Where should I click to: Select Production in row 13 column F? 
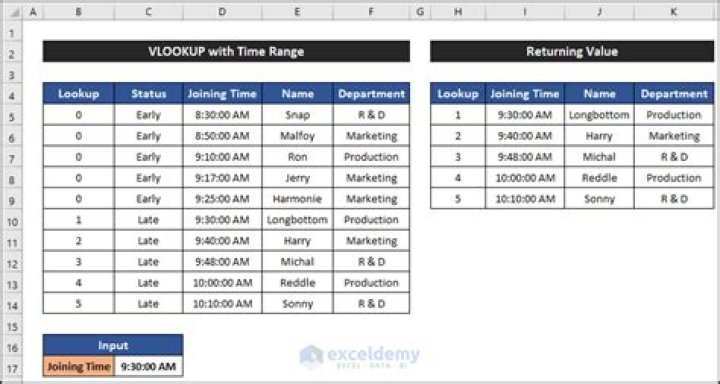tap(371, 282)
